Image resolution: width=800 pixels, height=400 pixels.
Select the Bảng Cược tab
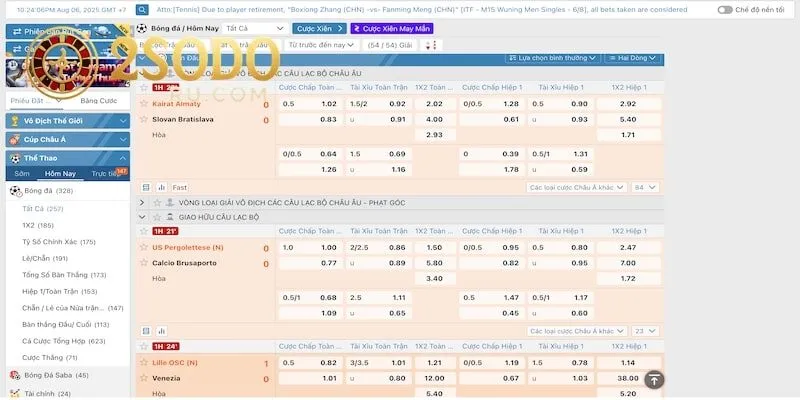pyautogui.click(x=99, y=101)
